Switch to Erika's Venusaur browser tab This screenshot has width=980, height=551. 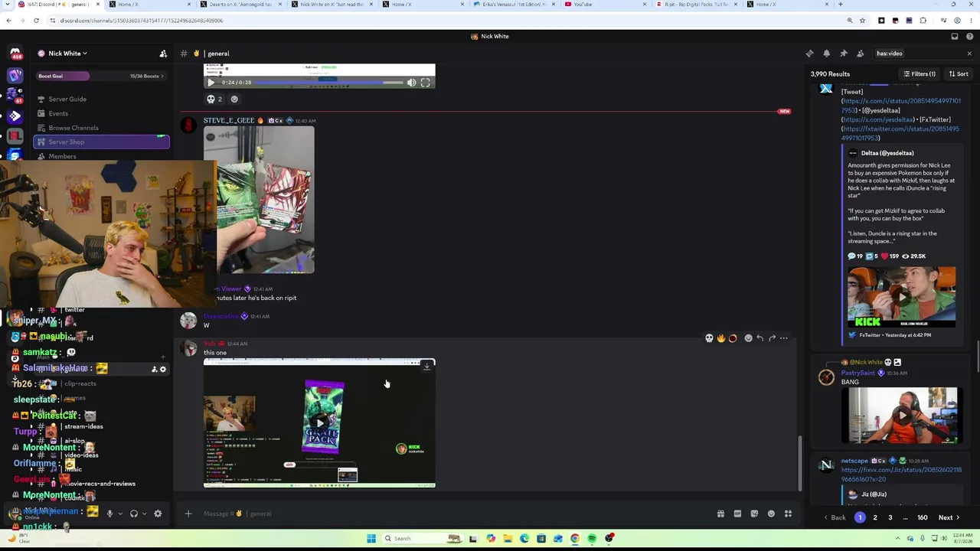pos(514,5)
